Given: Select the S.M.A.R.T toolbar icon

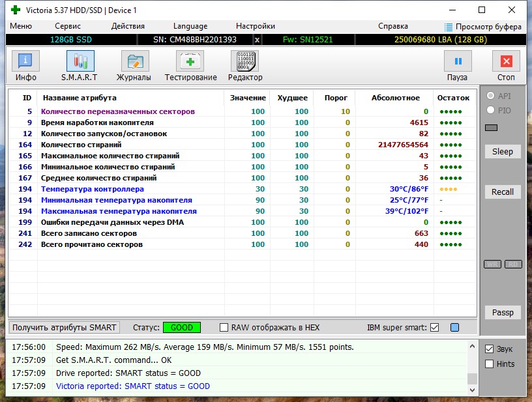Looking at the screenshot, I should [x=80, y=61].
